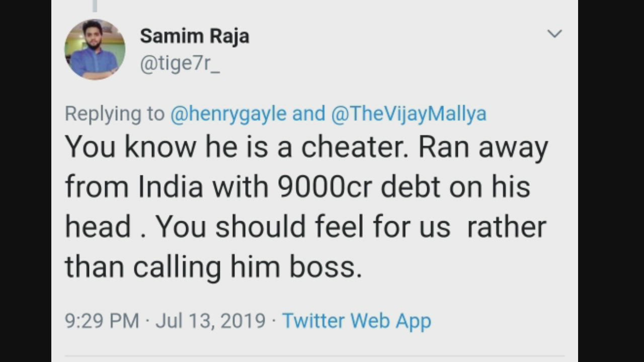Open the tweet options chevron menu

click(x=554, y=34)
